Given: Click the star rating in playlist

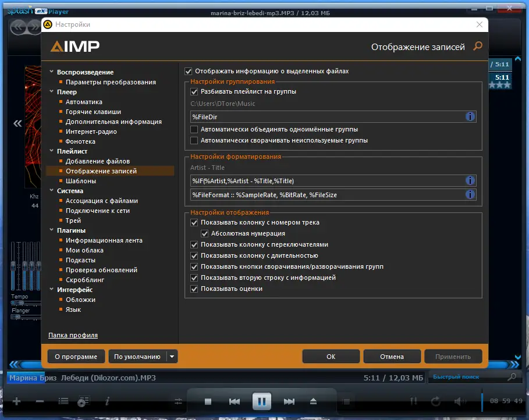Looking at the screenshot, I should point(500,85).
